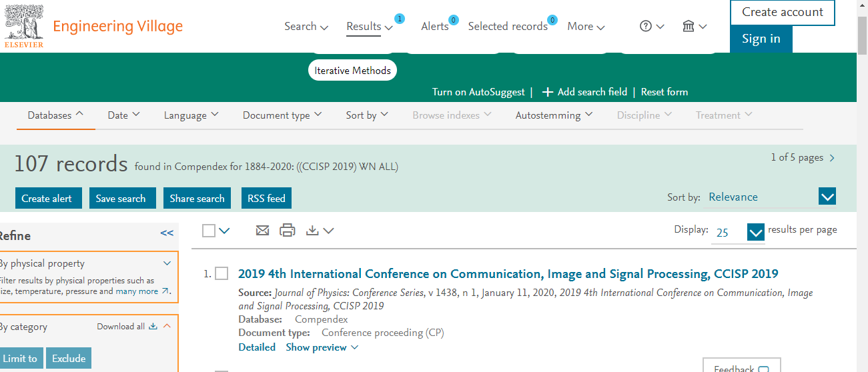868x372 pixels.
Task: Click Reset form link
Action: 665,92
